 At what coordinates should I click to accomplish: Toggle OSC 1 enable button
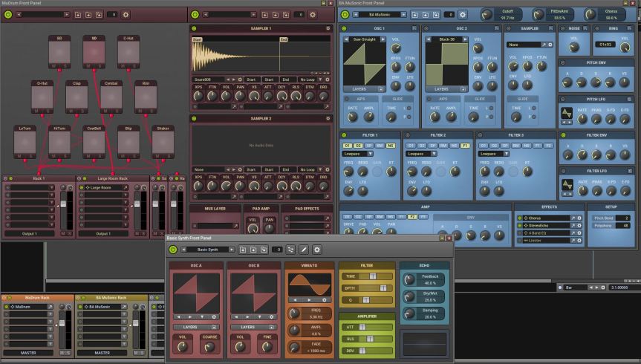pyautogui.click(x=344, y=29)
